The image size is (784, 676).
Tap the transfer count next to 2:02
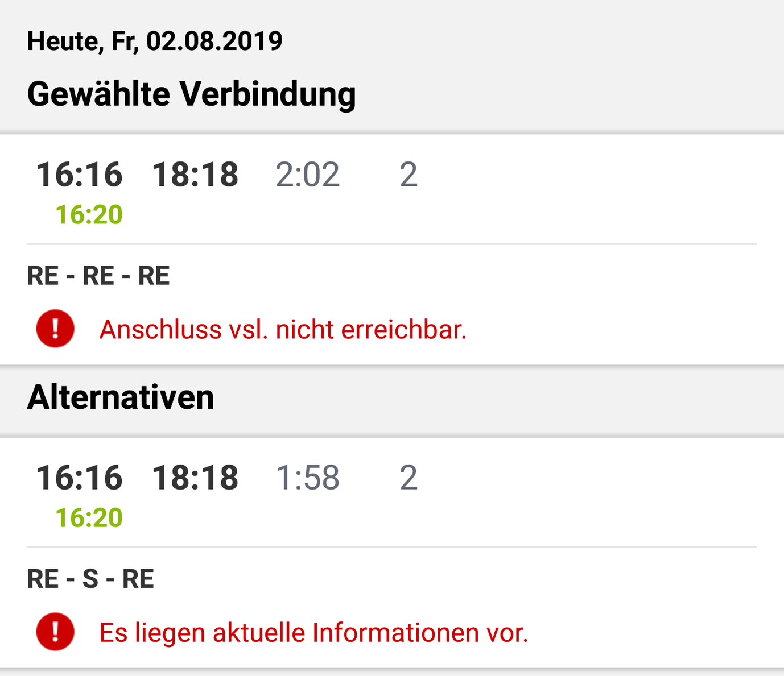pyautogui.click(x=408, y=175)
